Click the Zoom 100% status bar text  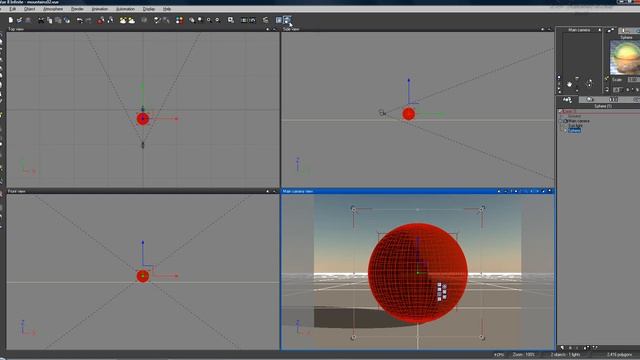524,355
